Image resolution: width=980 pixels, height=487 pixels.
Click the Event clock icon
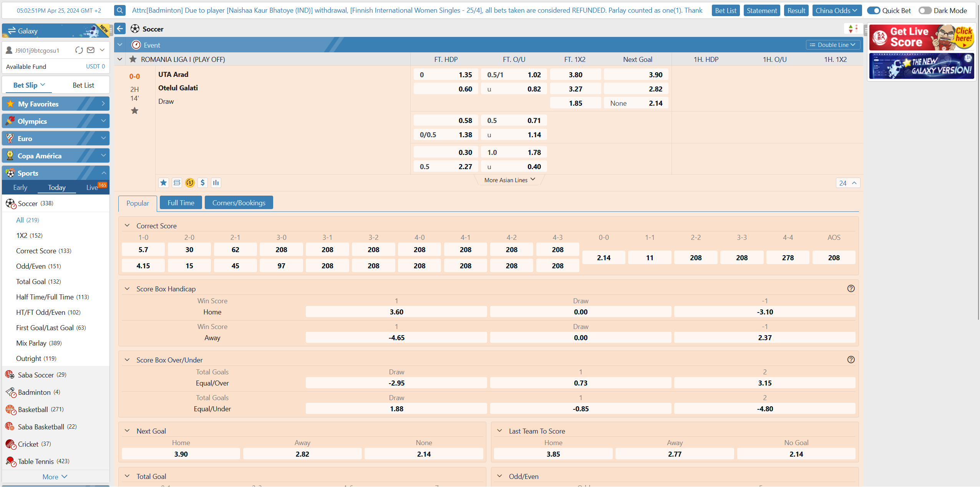tap(136, 45)
